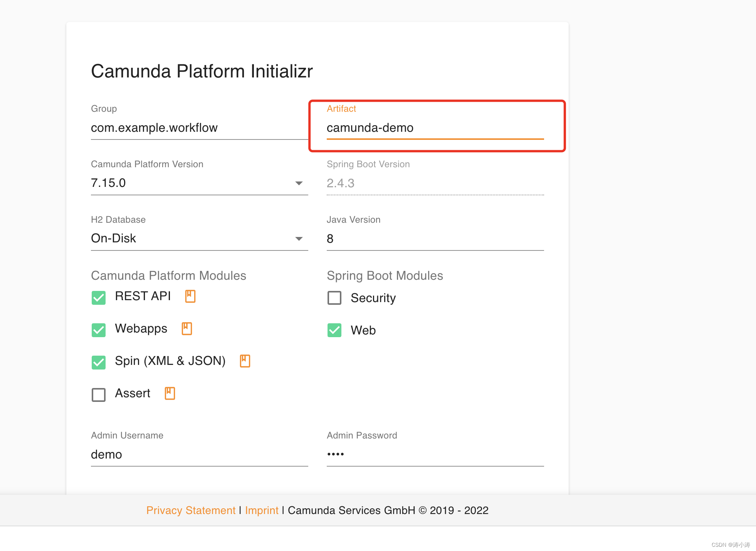Open Webapps documentation bookmark icon
756x551 pixels.
[x=187, y=329]
